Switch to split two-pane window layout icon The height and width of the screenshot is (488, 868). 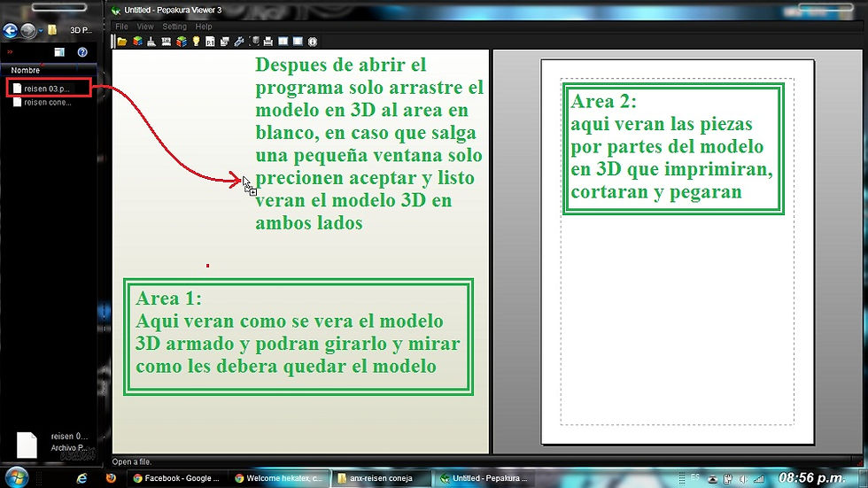pyautogui.click(x=283, y=42)
